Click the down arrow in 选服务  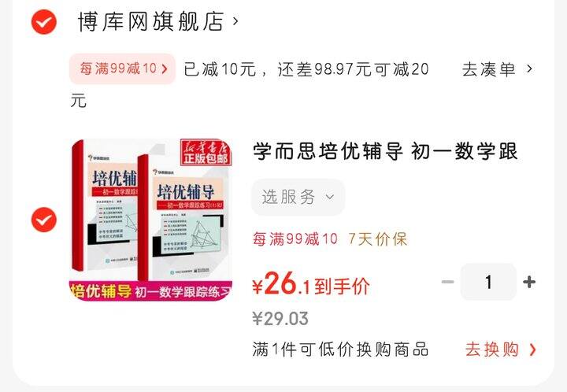coord(329,198)
